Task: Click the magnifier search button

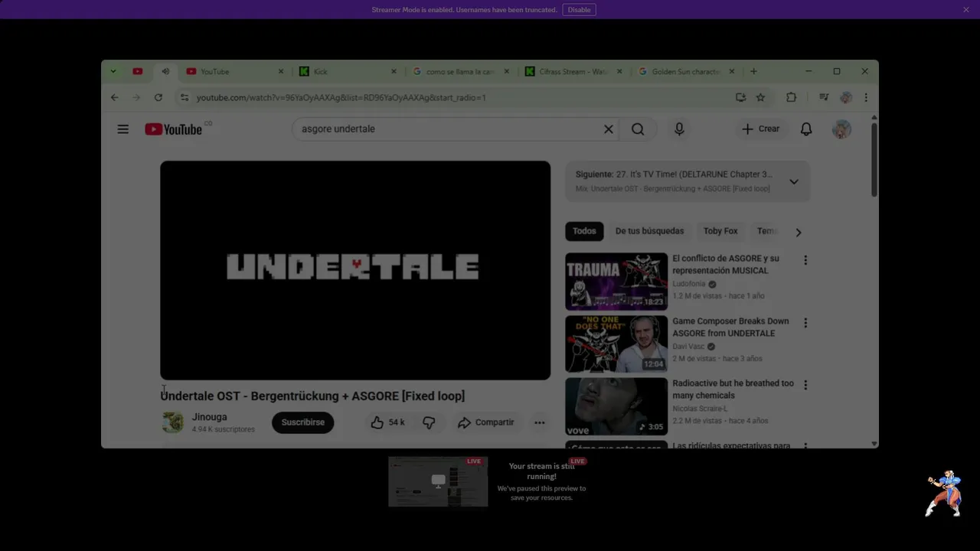Action: click(638, 129)
